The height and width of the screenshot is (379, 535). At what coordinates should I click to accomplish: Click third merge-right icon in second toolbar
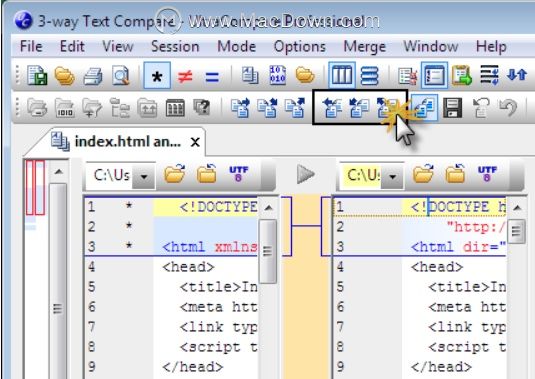295,107
